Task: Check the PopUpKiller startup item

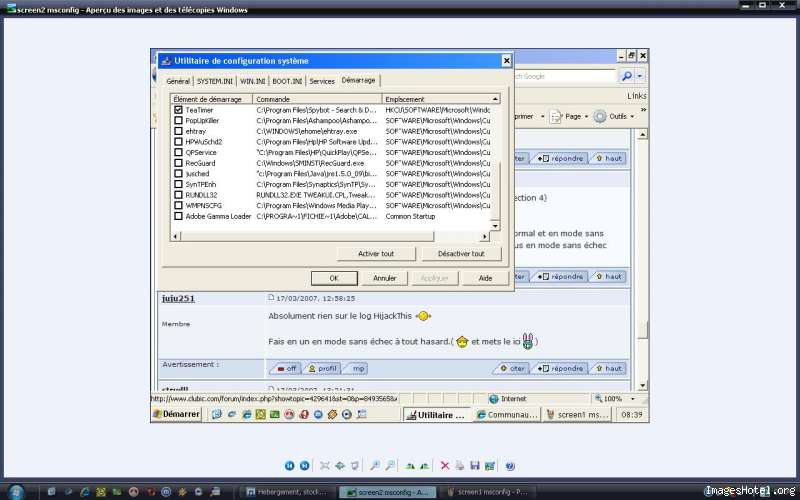Action: click(178, 120)
